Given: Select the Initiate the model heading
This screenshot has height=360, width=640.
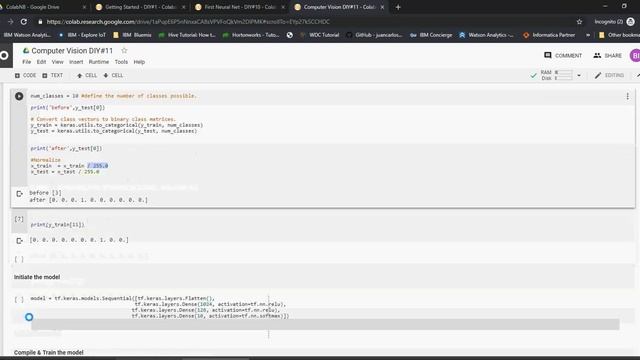Looking at the screenshot, I should (x=37, y=277).
